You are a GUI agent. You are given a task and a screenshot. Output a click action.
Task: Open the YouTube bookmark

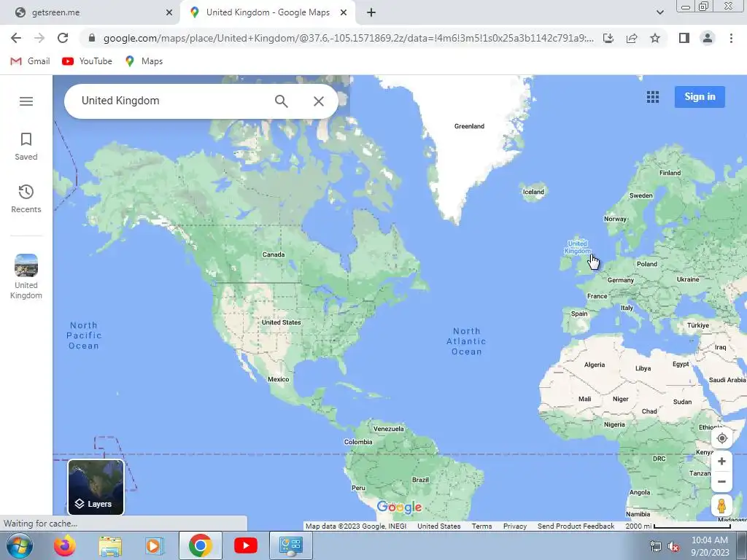pos(88,61)
